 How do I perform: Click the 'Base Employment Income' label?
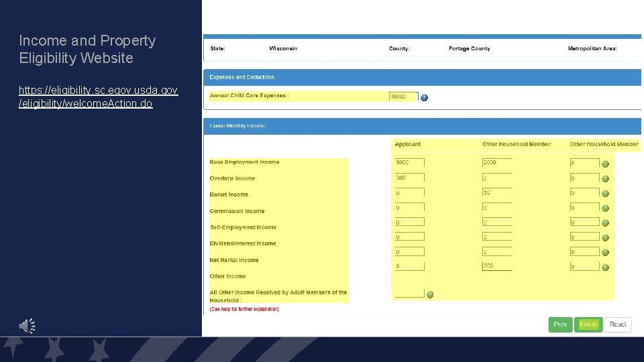244,162
